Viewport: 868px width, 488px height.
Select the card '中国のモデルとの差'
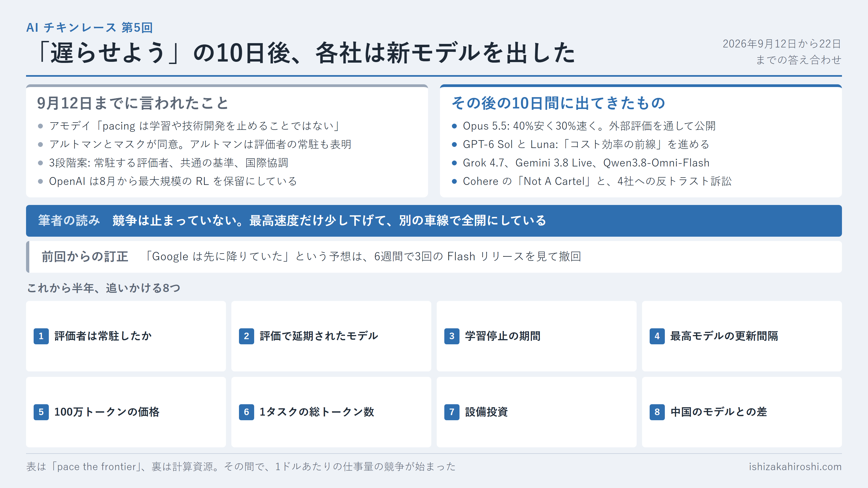(x=742, y=412)
